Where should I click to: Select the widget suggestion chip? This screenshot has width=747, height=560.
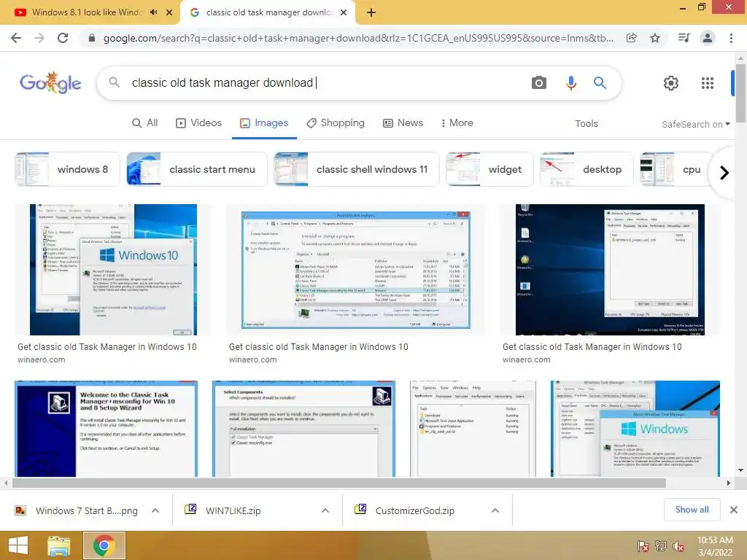489,169
